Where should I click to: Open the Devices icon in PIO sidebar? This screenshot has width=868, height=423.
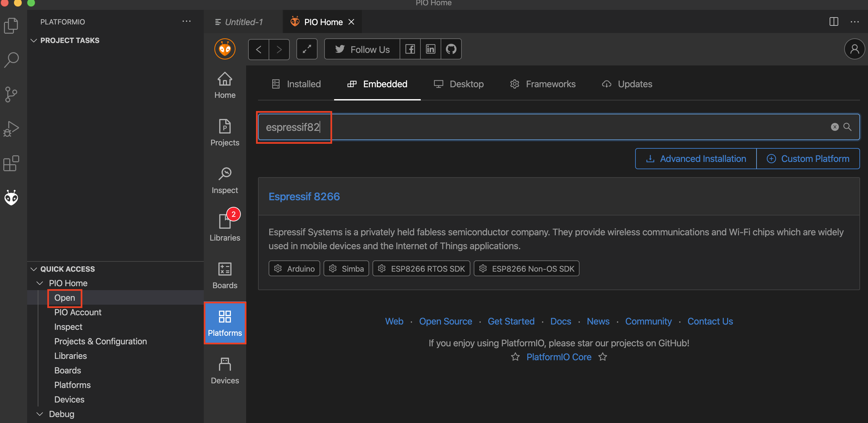225,371
